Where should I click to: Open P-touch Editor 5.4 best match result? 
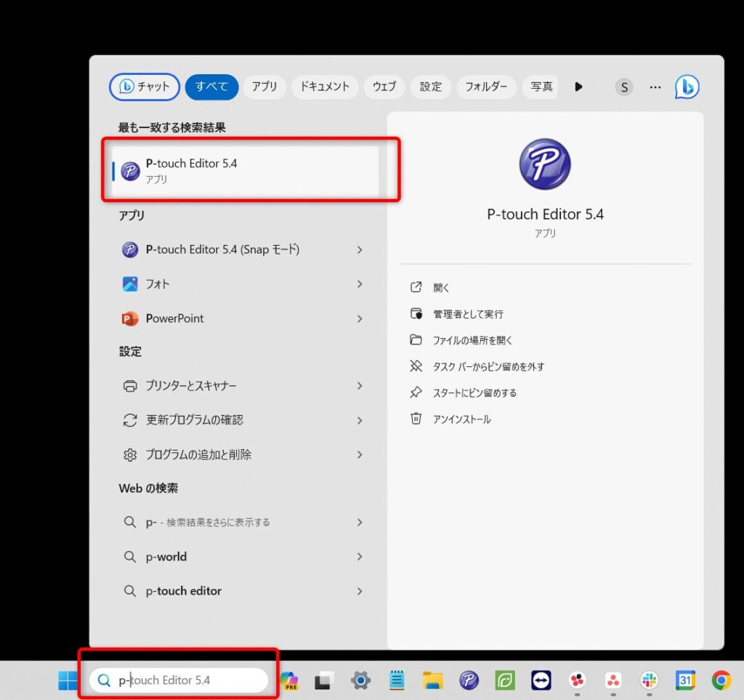[246, 171]
